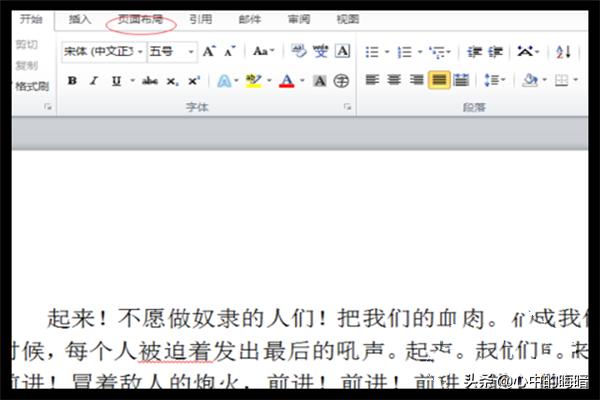Open the underline style dropdown arrow

[132, 80]
